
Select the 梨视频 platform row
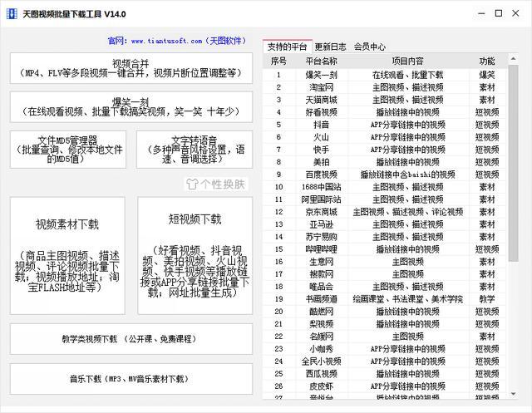pos(384,324)
